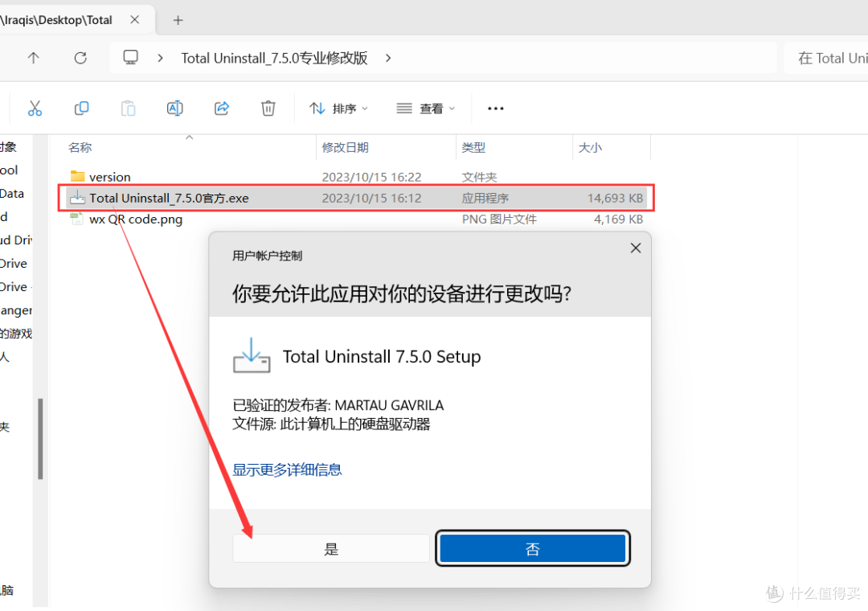868x611 pixels.
Task: Refresh the current folder view
Action: pos(80,58)
